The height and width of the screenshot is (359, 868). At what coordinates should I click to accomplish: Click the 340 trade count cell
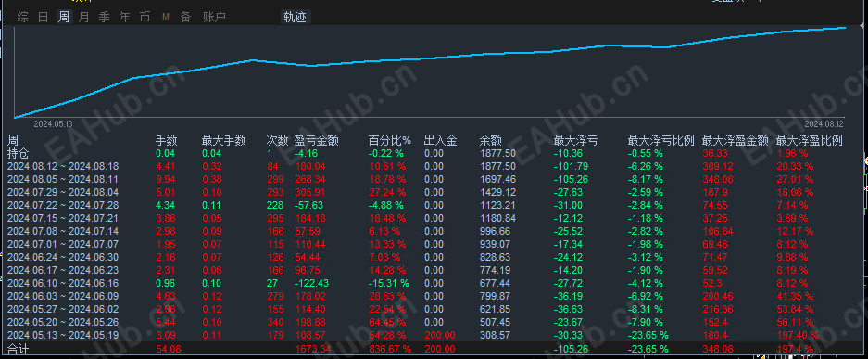[x=275, y=322]
